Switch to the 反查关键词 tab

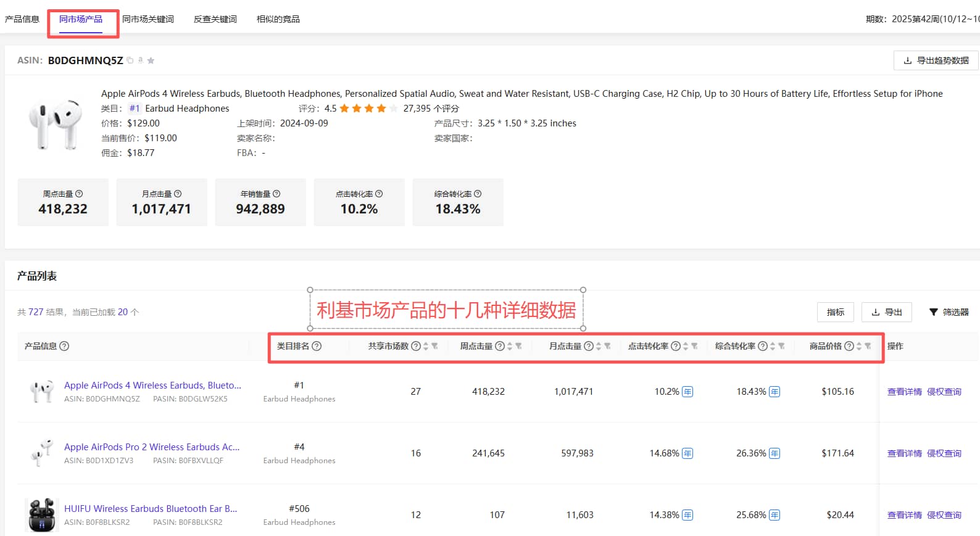click(x=215, y=19)
